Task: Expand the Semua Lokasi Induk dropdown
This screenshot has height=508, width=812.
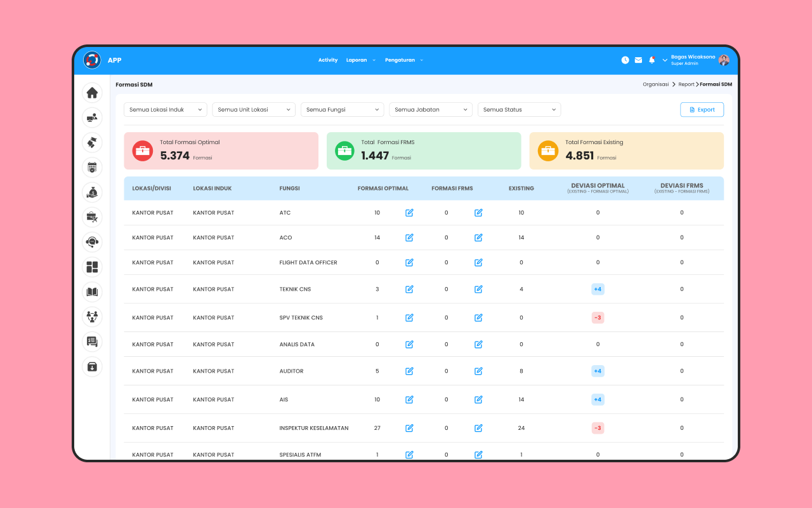Action: (x=166, y=110)
